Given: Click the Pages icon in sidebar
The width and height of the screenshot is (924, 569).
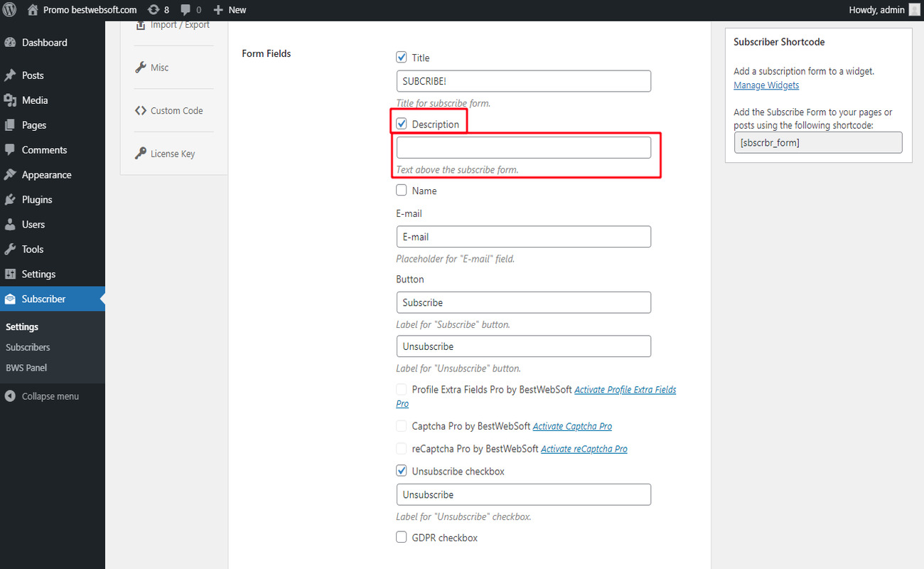Looking at the screenshot, I should (x=10, y=125).
